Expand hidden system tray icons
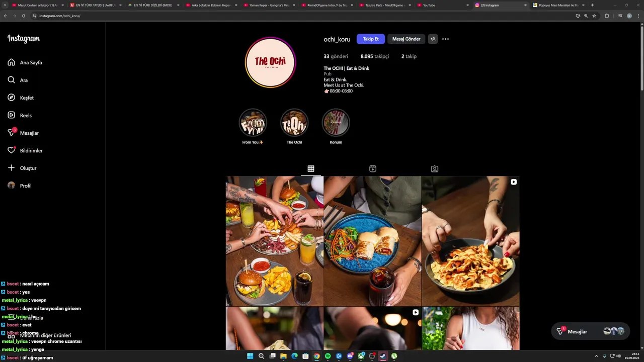The height and width of the screenshot is (362, 644). coord(596,356)
